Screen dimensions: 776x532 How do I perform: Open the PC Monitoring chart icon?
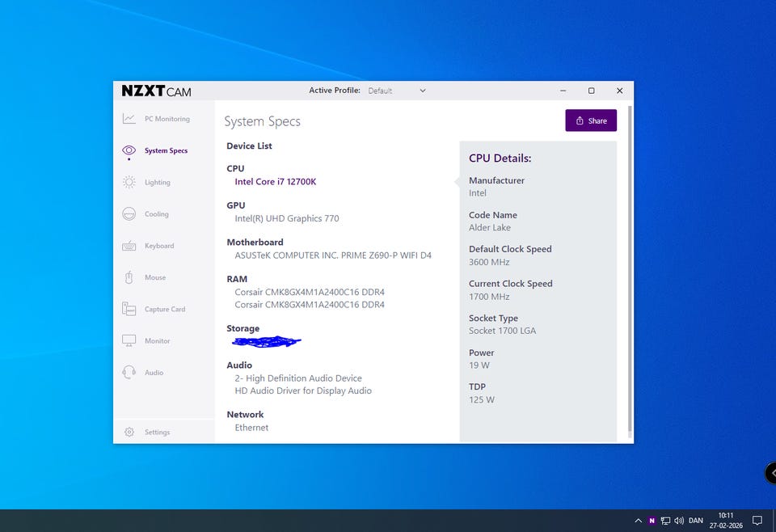pyautogui.click(x=129, y=119)
